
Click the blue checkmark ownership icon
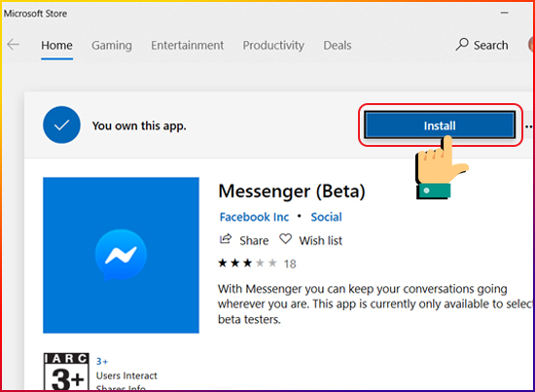click(61, 125)
